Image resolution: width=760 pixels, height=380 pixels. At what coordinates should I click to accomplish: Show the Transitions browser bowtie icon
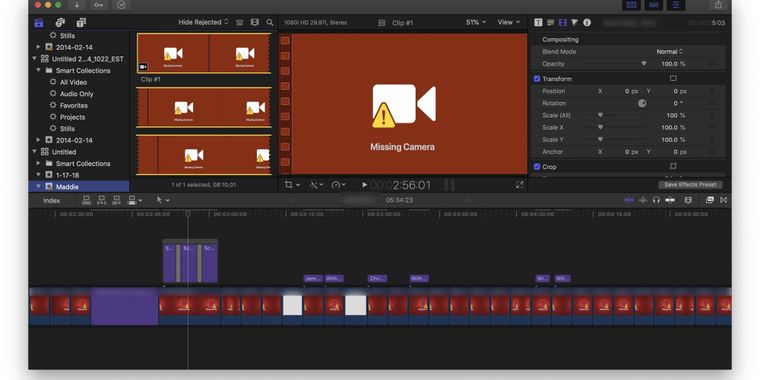(724, 200)
